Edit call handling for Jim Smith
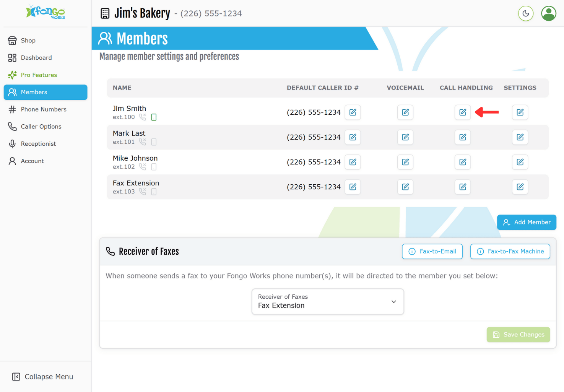The width and height of the screenshot is (564, 392). pos(462,112)
